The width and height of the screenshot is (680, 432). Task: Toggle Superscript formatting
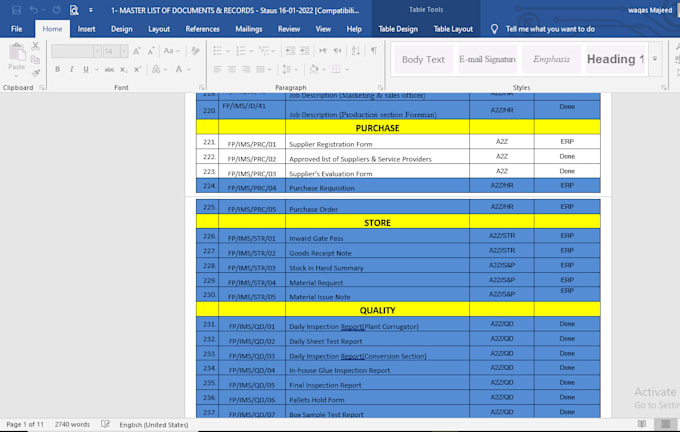tap(137, 69)
